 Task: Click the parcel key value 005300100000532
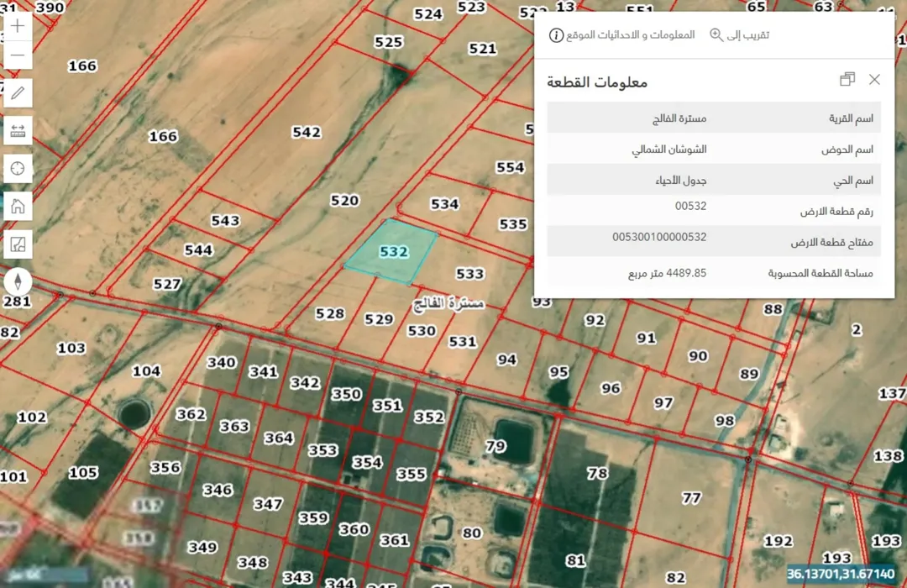659,237
